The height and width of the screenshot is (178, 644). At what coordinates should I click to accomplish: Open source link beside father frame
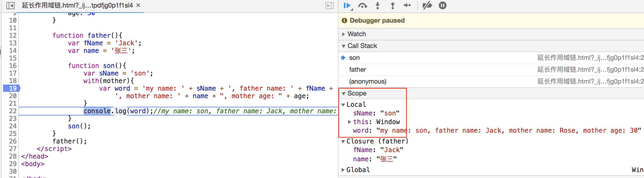tap(591, 70)
